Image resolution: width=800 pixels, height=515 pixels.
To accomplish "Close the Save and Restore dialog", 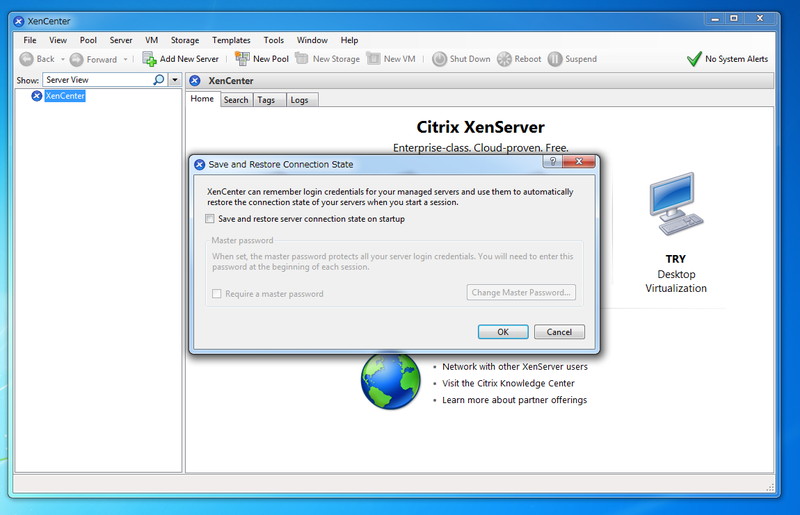I will (579, 162).
